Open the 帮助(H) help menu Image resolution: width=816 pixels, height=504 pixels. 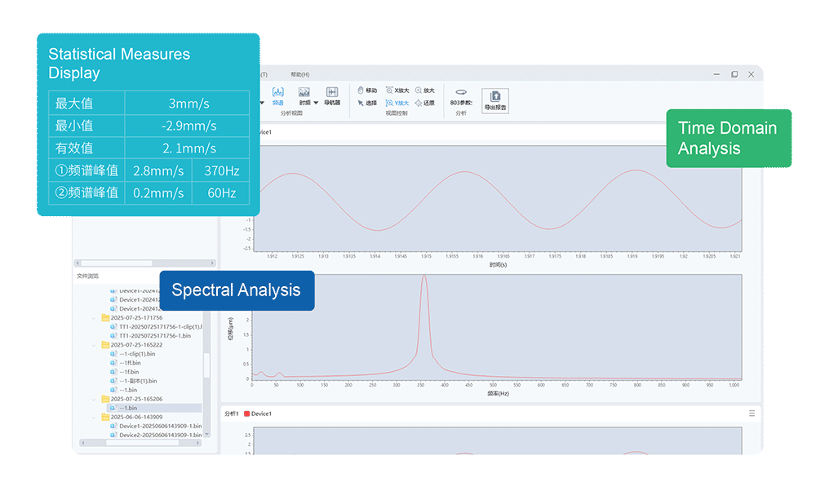point(299,74)
